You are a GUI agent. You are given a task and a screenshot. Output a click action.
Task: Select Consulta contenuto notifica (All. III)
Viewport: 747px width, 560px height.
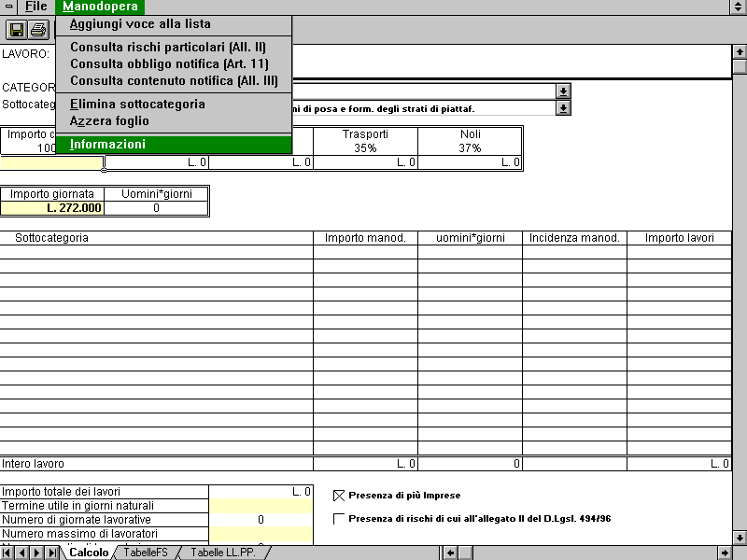click(x=174, y=81)
